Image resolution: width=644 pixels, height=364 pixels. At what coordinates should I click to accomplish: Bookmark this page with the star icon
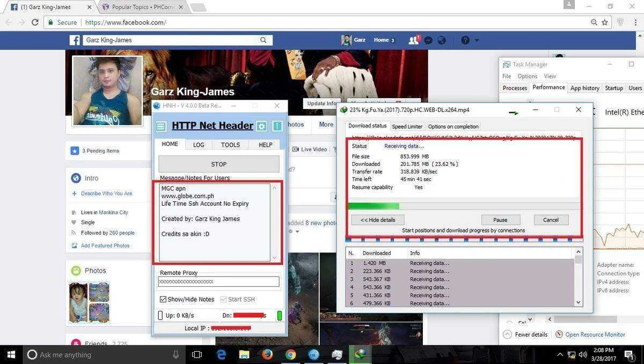pos(605,23)
